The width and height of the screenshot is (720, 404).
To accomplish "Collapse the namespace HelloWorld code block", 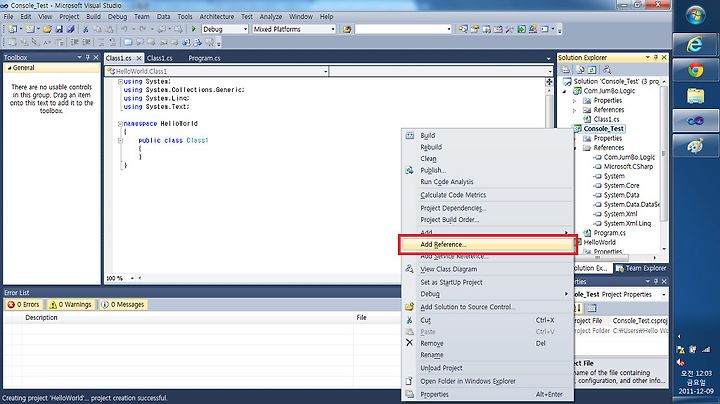I will pyautogui.click(x=120, y=123).
